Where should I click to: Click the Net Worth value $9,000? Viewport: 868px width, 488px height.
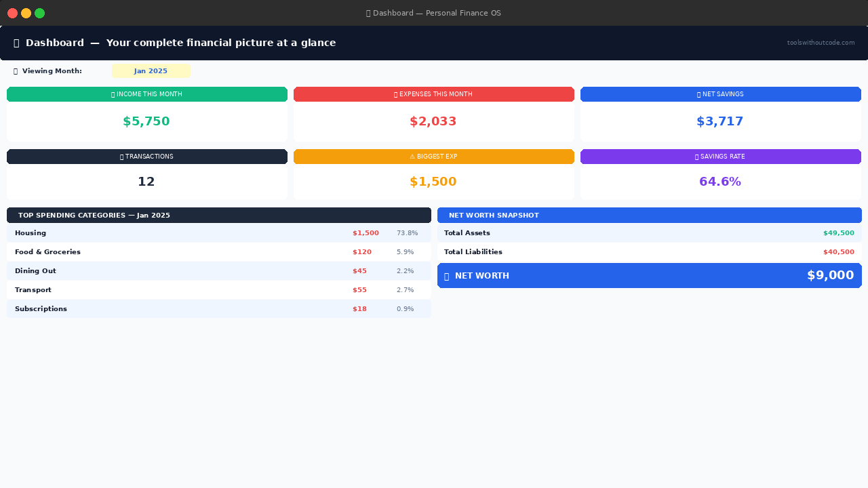point(831,276)
